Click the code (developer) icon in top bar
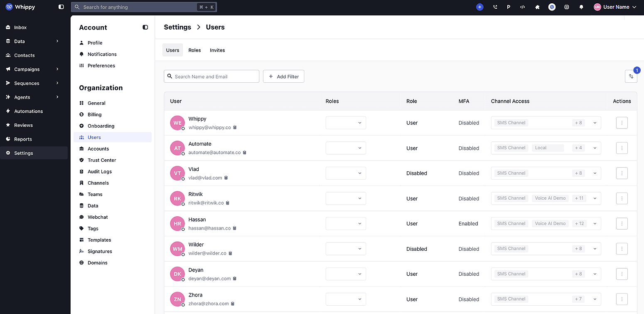 coord(522,7)
